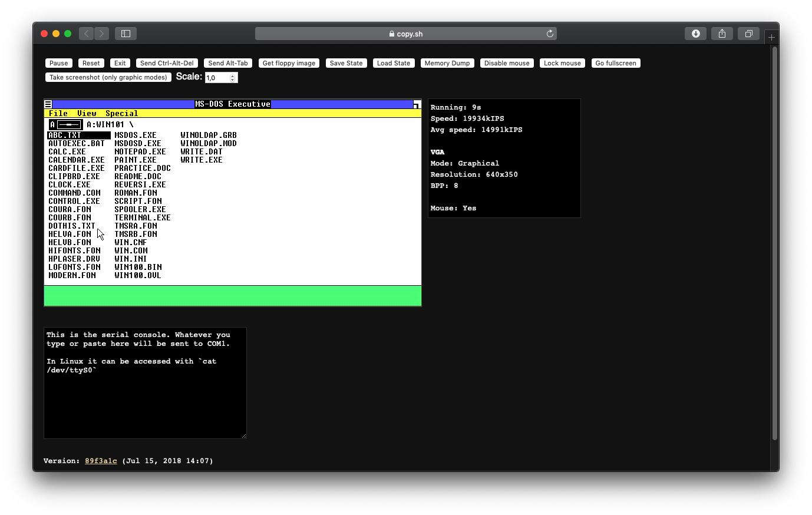The width and height of the screenshot is (812, 515).
Task: Select the NOTEPAD.EXE file entry
Action: [x=140, y=151]
